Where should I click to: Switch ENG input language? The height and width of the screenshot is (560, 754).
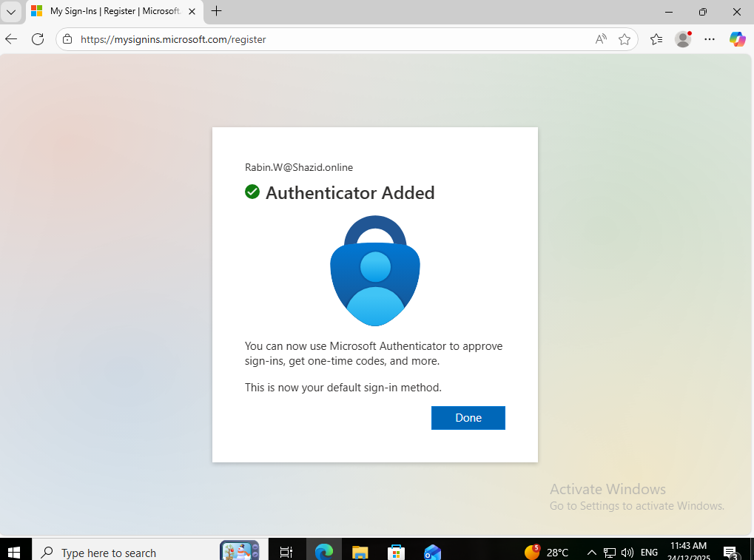pyautogui.click(x=649, y=553)
